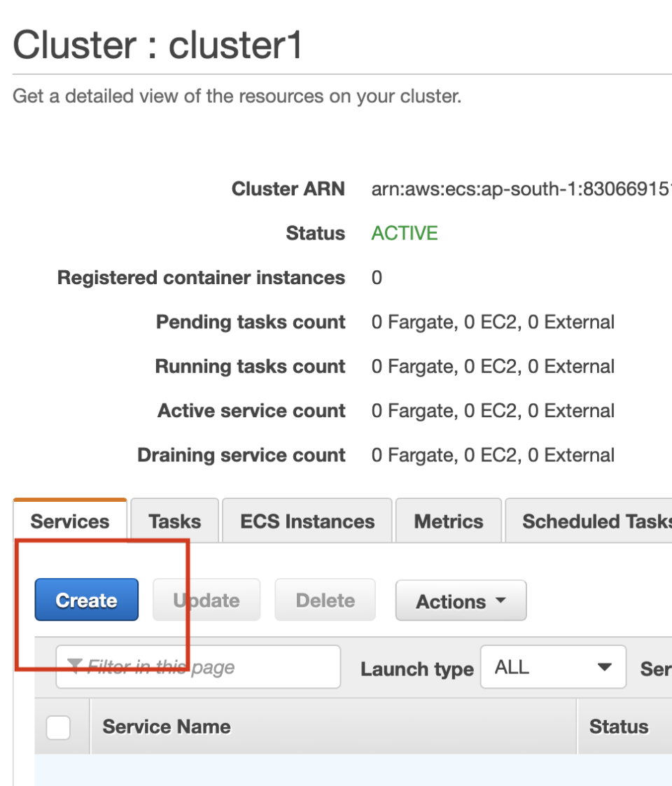Click the Delete button

(325, 600)
